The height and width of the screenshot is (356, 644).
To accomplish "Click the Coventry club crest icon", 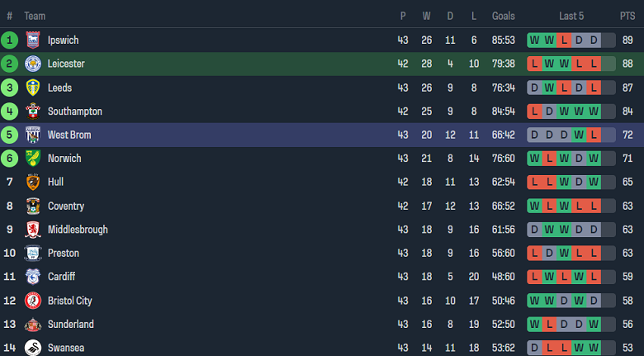I will tap(33, 206).
